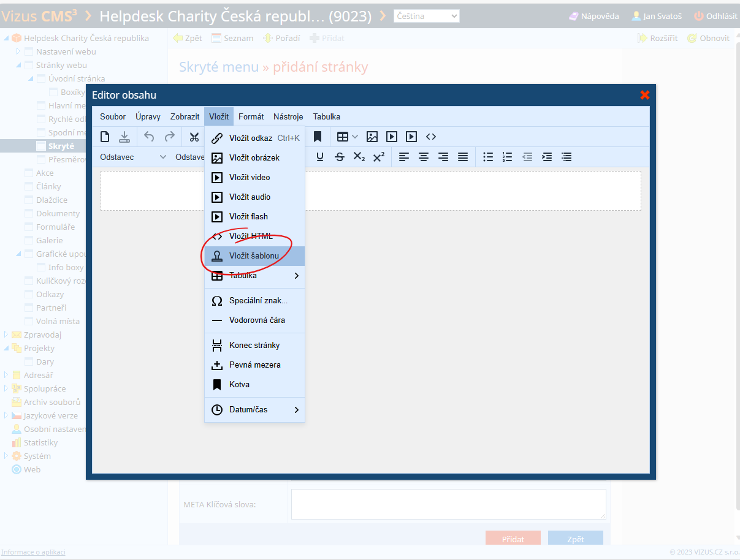The image size is (740, 560).
Task: Click the decrease indent icon
Action: pyautogui.click(x=527, y=157)
